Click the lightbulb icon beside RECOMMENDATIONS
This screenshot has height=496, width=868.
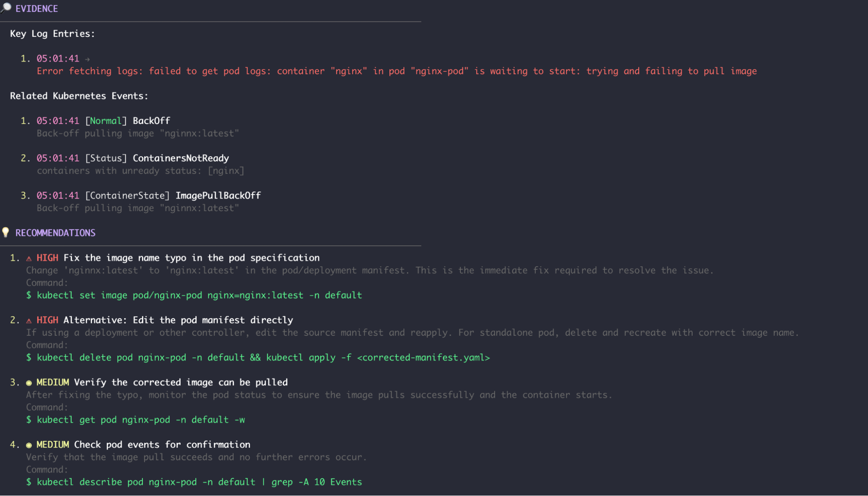6,232
